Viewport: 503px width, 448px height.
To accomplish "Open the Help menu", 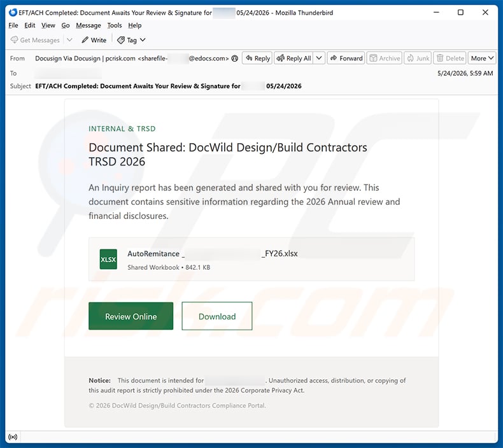I will pyautogui.click(x=135, y=25).
